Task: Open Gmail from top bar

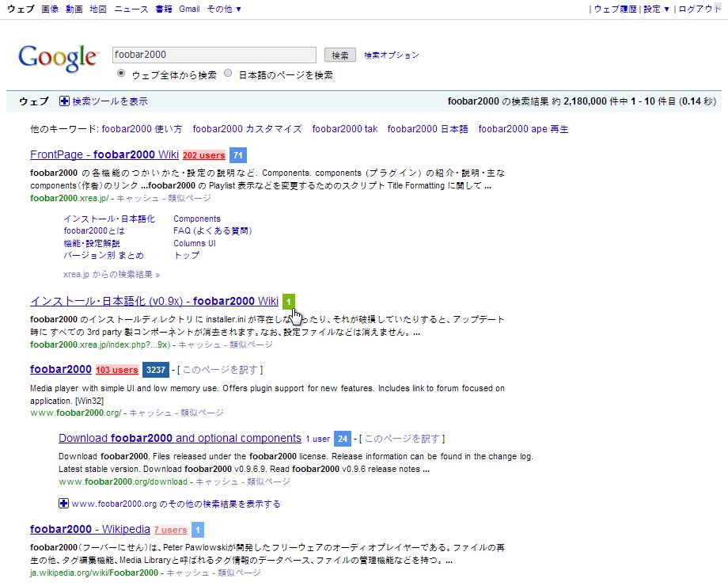Action: (189, 9)
